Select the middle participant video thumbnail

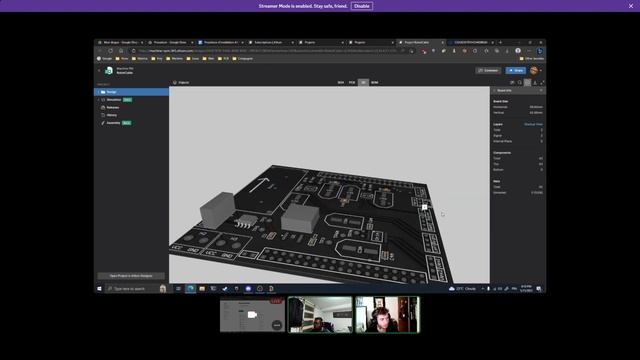pos(320,315)
